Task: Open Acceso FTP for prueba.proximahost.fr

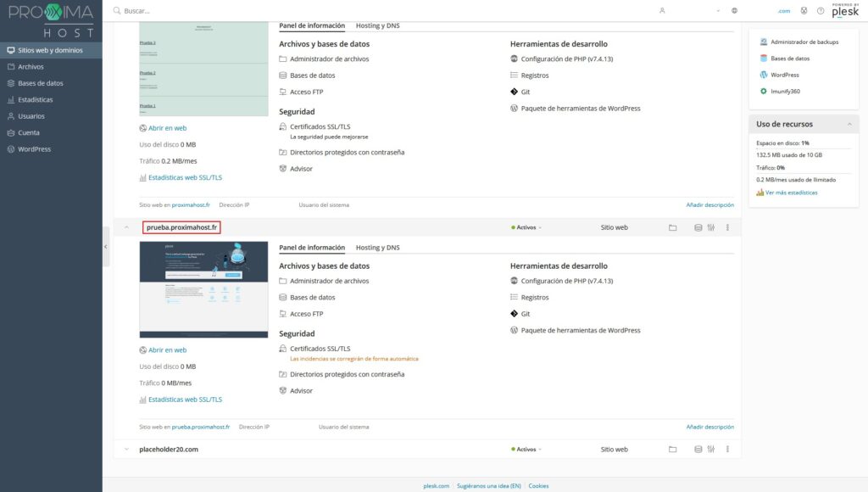Action: tap(301, 314)
